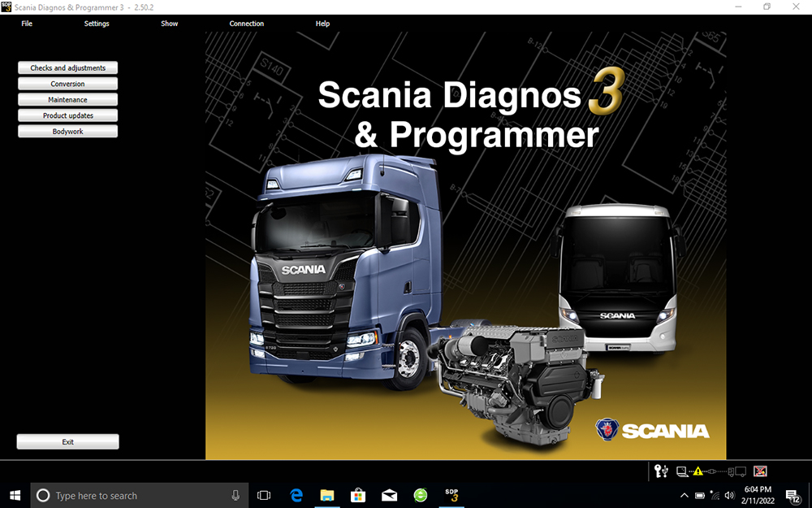This screenshot has height=508, width=812.
Task: Click the SDP3 icon in the title bar
Action: tap(6, 7)
